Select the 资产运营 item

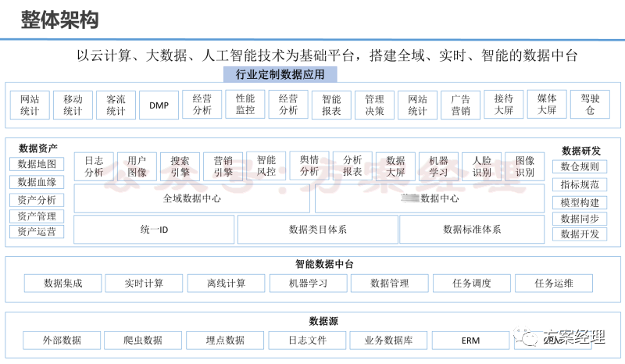(x=37, y=232)
